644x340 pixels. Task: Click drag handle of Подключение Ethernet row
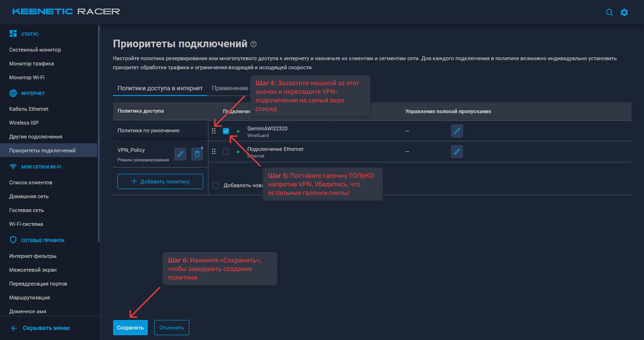click(214, 152)
